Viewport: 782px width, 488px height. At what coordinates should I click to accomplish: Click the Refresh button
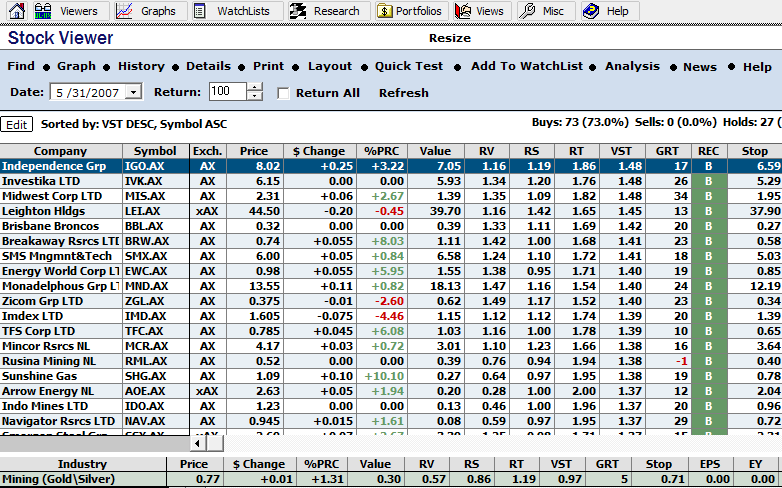point(403,93)
